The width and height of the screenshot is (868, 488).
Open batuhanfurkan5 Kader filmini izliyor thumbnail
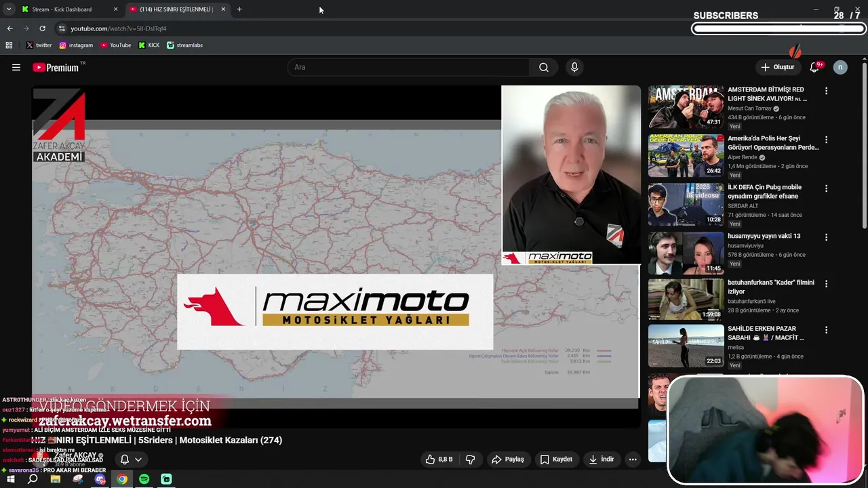(686, 299)
